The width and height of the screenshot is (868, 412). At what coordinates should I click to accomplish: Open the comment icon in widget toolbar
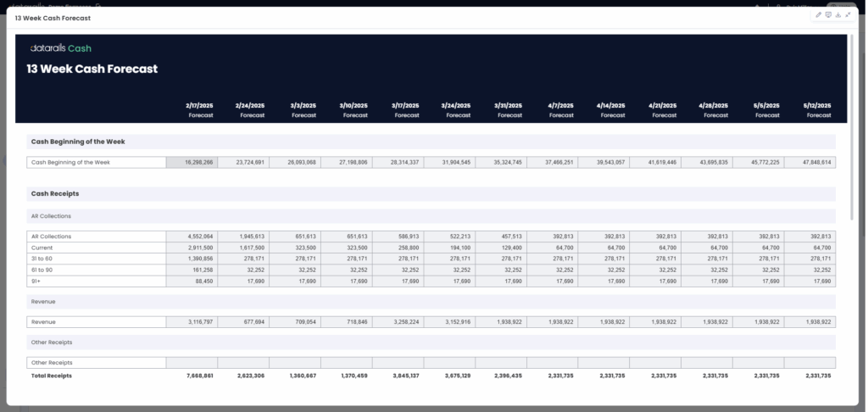(x=828, y=15)
